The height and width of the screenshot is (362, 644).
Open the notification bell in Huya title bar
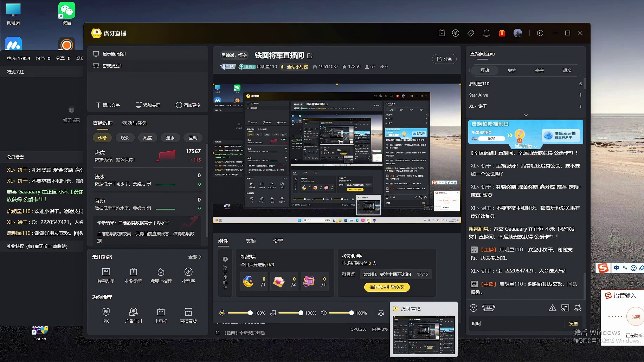pyautogui.click(x=487, y=33)
